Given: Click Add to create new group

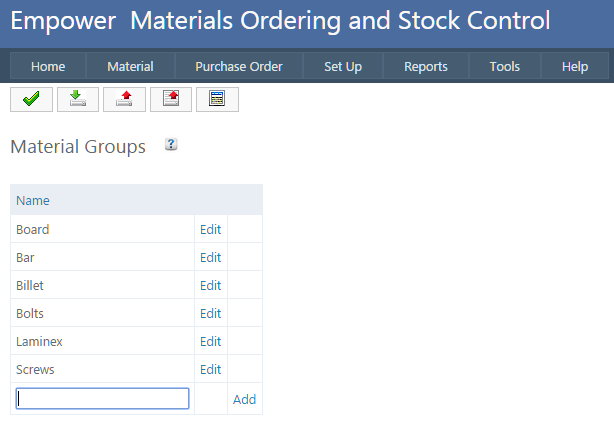Looking at the screenshot, I should point(244,399).
